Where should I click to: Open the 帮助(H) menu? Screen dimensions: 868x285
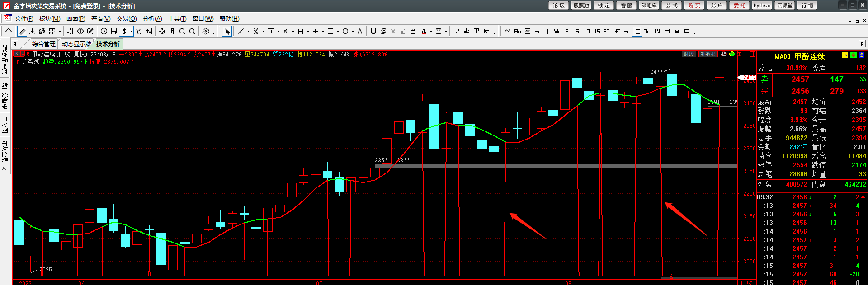[229, 19]
